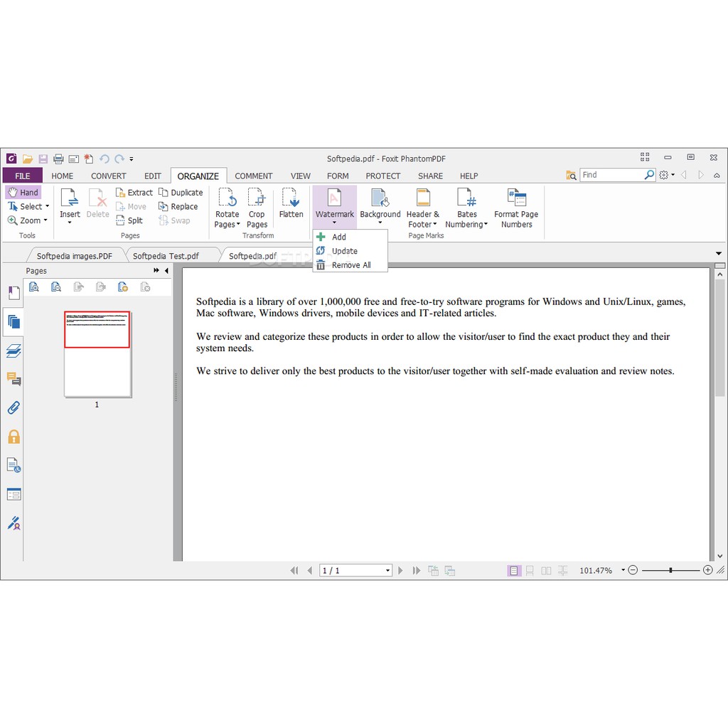Image resolution: width=728 pixels, height=728 pixels.
Task: Switch to the FORM ribbon tab
Action: pos(338,176)
